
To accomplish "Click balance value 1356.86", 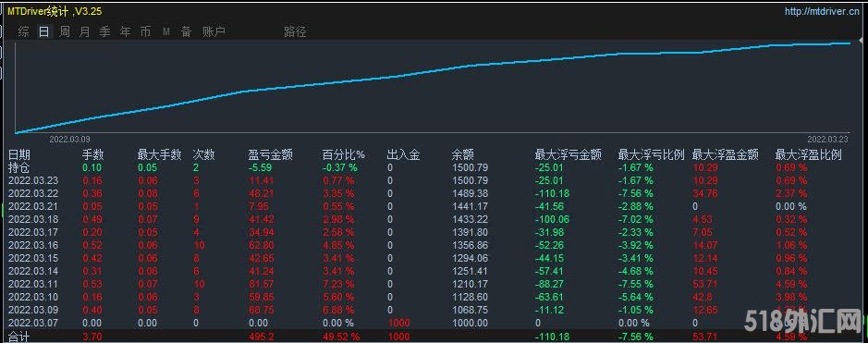I will (470, 245).
